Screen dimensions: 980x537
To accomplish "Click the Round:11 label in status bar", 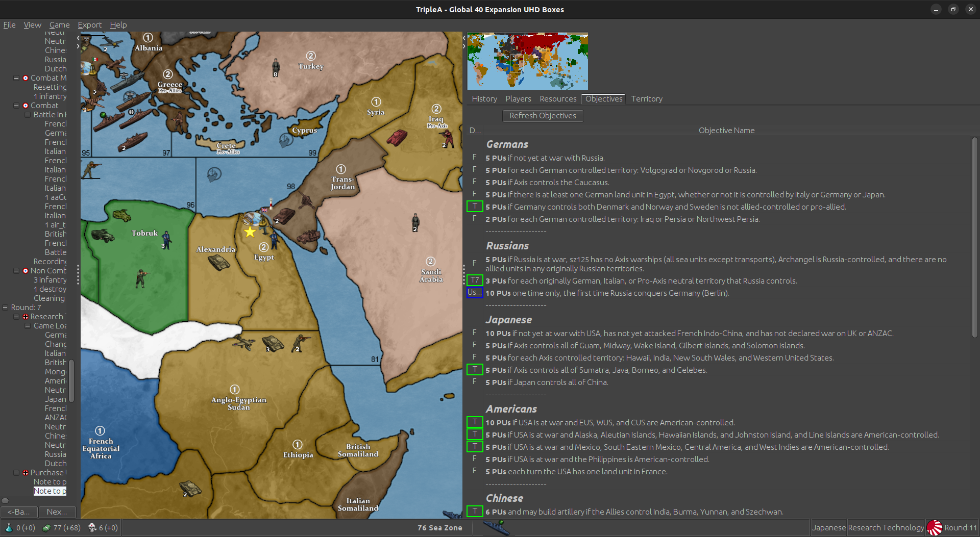I will pyautogui.click(x=961, y=528).
